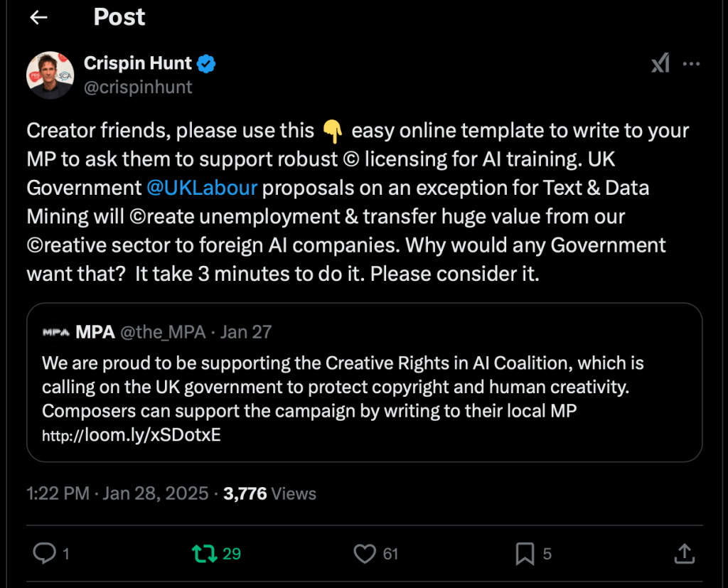Click the back arrow icon
The width and height of the screenshot is (728, 588).
pos(38,18)
